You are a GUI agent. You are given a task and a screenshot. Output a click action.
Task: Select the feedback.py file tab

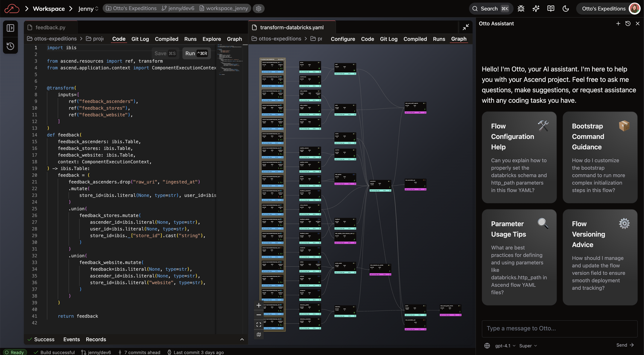(x=50, y=27)
